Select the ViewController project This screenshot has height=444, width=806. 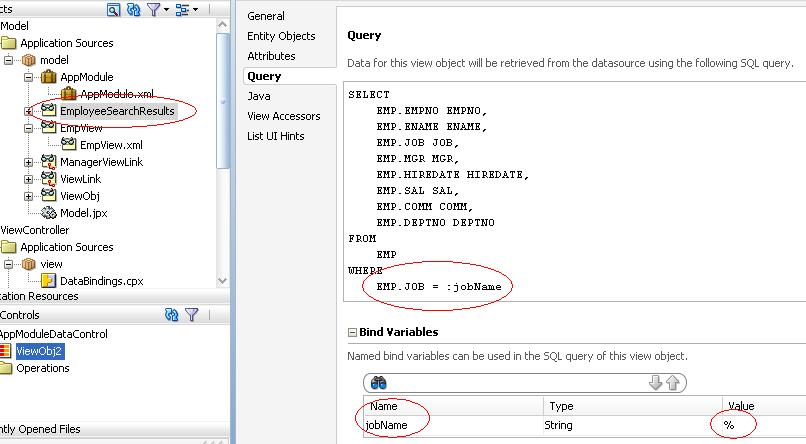[34, 230]
